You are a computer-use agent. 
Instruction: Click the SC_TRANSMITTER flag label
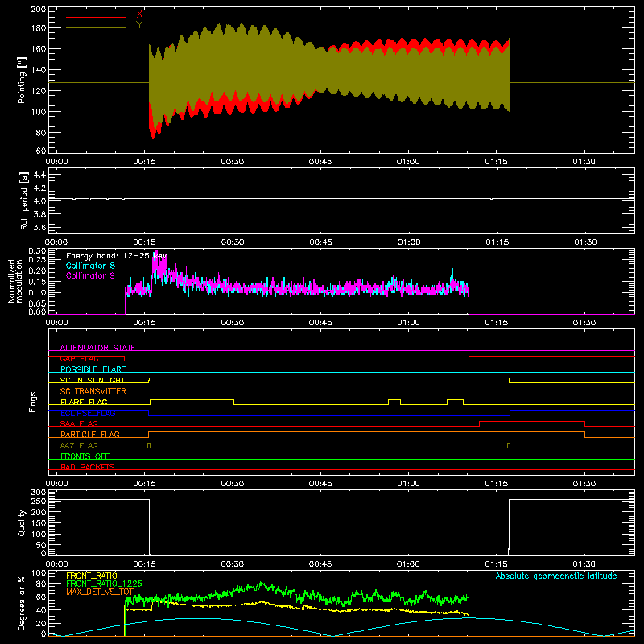coord(93,391)
